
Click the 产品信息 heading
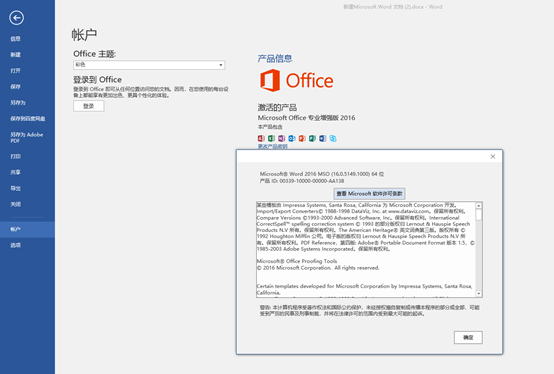[x=275, y=58]
